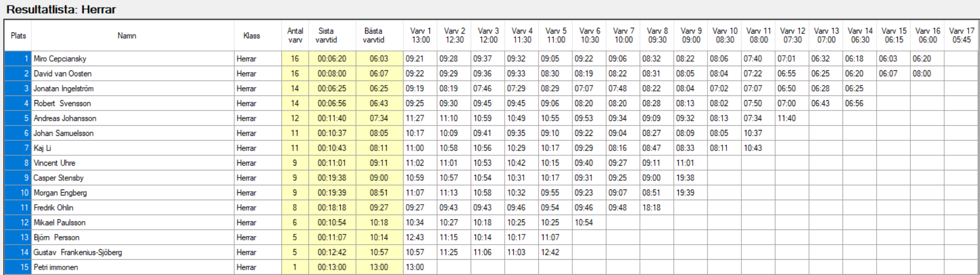Click Casper Stensby's Varv 9 time 19:38

[x=691, y=178]
